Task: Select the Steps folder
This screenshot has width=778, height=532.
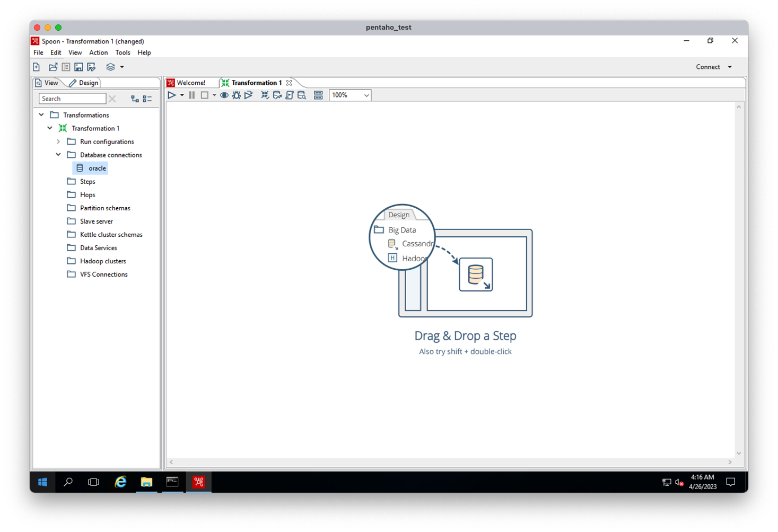Action: pyautogui.click(x=81, y=181)
